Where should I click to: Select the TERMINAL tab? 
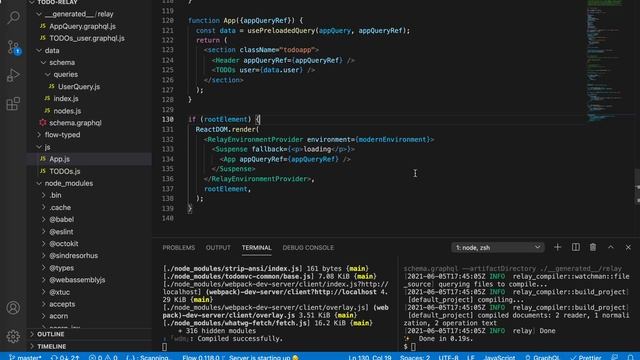pyautogui.click(x=256, y=248)
